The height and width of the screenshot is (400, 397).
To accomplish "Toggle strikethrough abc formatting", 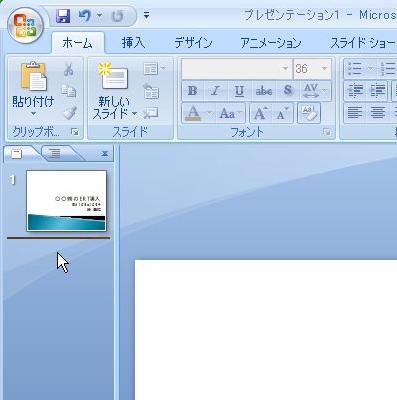I will click(263, 91).
